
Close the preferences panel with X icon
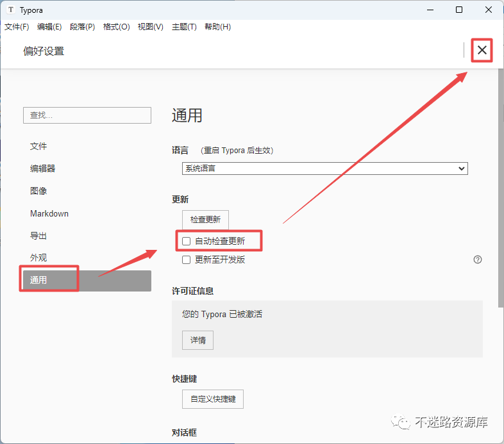coord(482,50)
